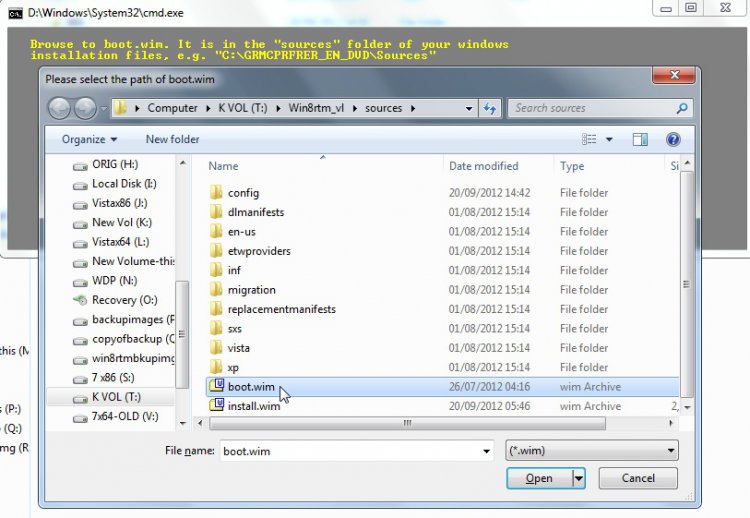Select the install.wim file icon
The image size is (750, 518).
pyautogui.click(x=217, y=406)
